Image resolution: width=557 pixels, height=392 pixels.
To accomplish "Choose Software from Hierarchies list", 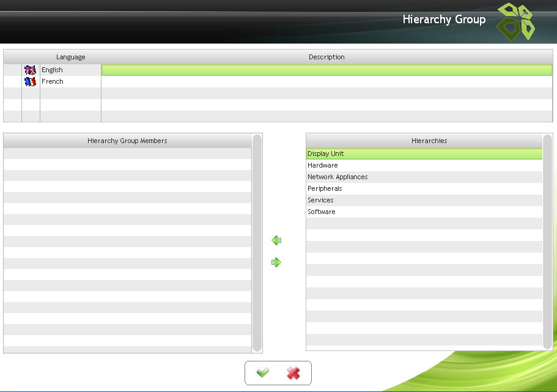I will 322,212.
